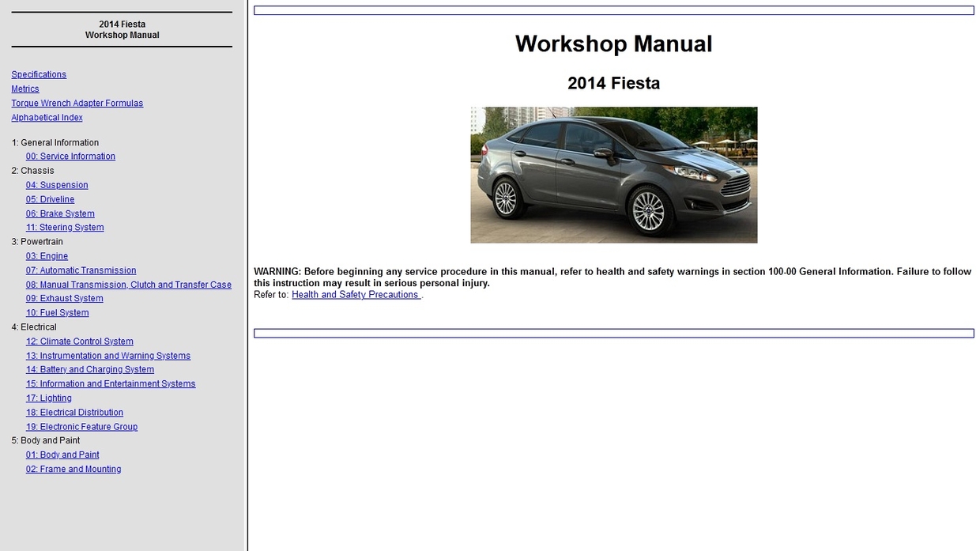Image resolution: width=980 pixels, height=551 pixels.
Task: Open the Alphabetical Index
Action: click(x=46, y=117)
